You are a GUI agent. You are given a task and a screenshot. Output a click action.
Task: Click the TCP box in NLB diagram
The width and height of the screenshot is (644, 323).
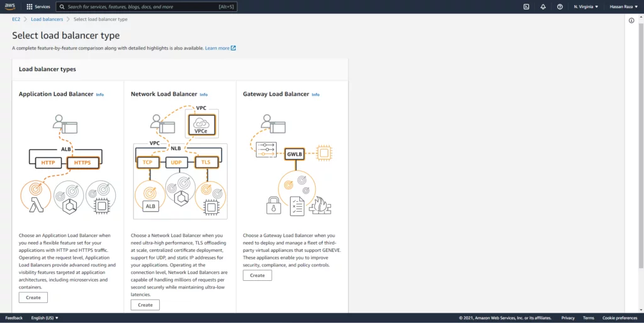pyautogui.click(x=147, y=163)
